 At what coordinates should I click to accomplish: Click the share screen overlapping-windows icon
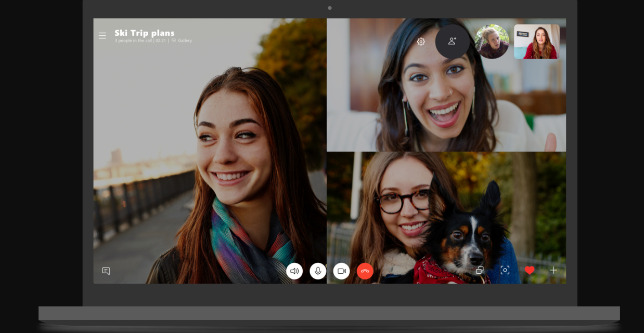tap(480, 270)
